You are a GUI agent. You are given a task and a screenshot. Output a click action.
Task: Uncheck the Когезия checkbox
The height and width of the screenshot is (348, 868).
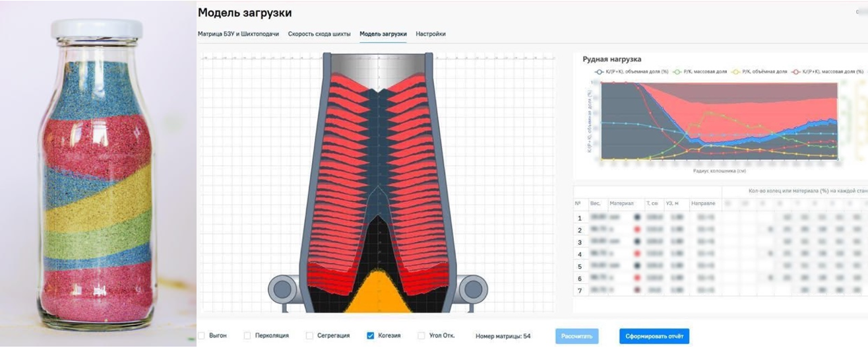371,336
